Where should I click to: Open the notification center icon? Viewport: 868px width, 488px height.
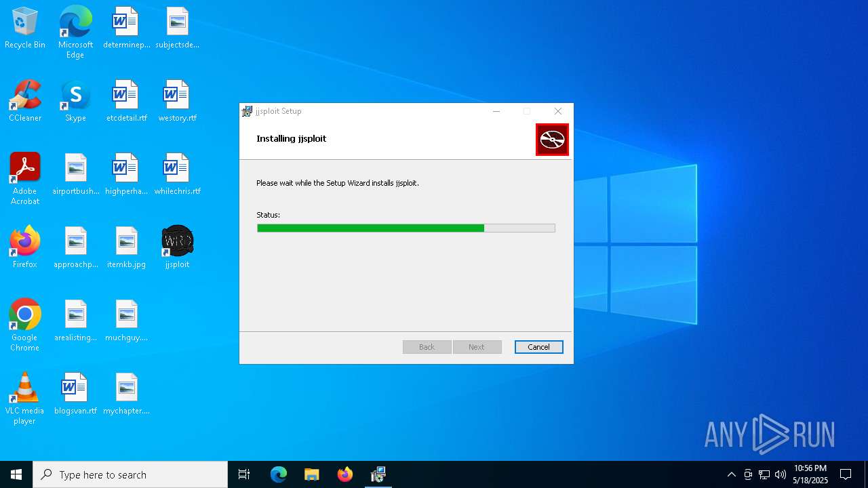coord(846,474)
